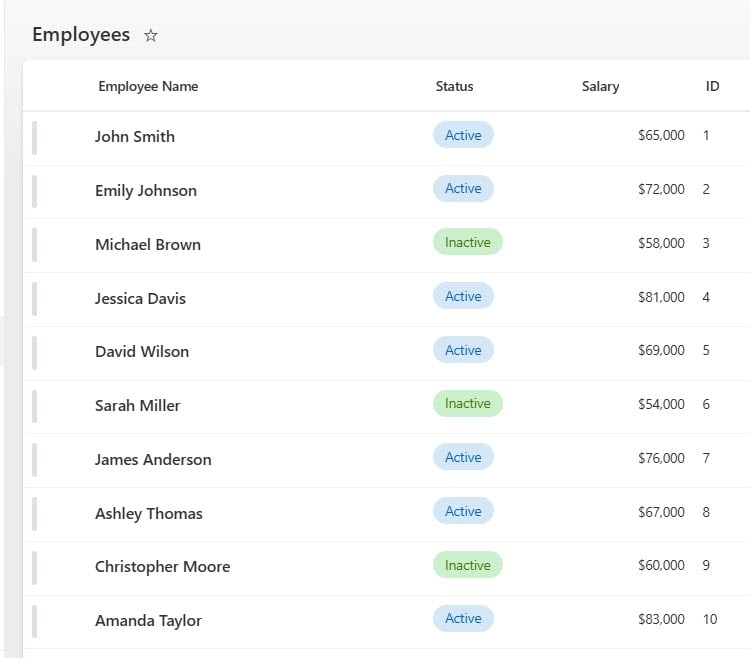Open the Emily Johnson record
The height and width of the screenshot is (658, 750).
click(146, 191)
